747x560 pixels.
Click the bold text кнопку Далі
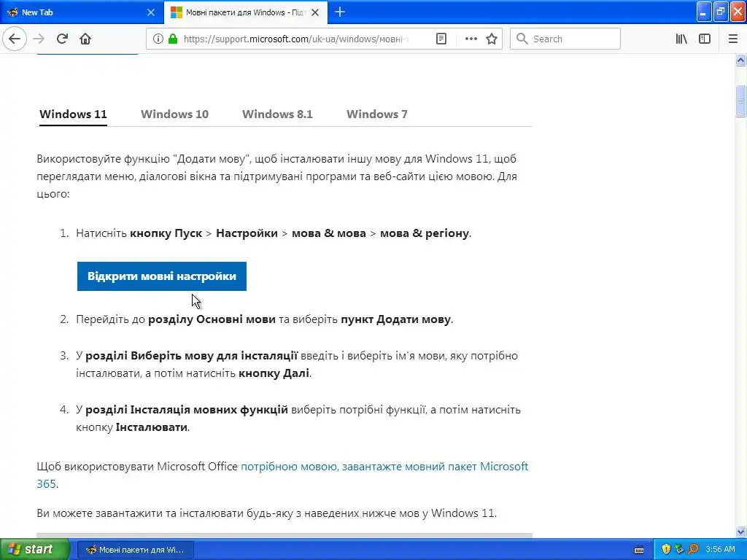[x=274, y=373]
